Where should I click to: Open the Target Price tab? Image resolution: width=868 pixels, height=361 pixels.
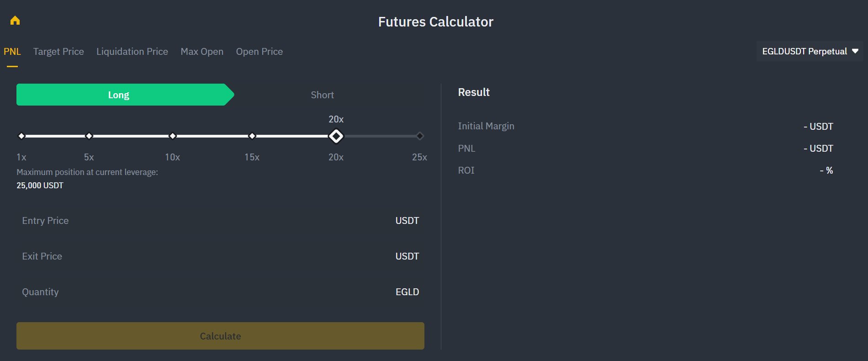[58, 52]
